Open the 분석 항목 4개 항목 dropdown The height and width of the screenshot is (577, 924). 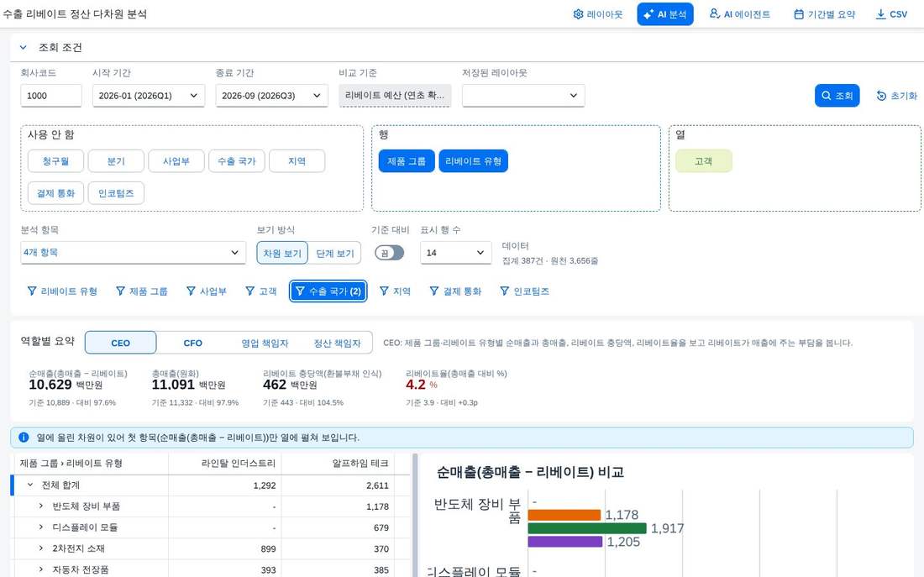(134, 252)
